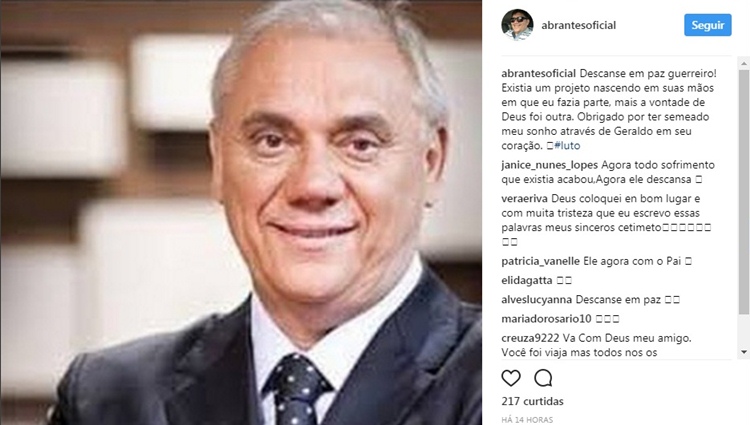Open the HÁ 14 HORAS timestamp
750x425 pixels.
click(x=527, y=420)
